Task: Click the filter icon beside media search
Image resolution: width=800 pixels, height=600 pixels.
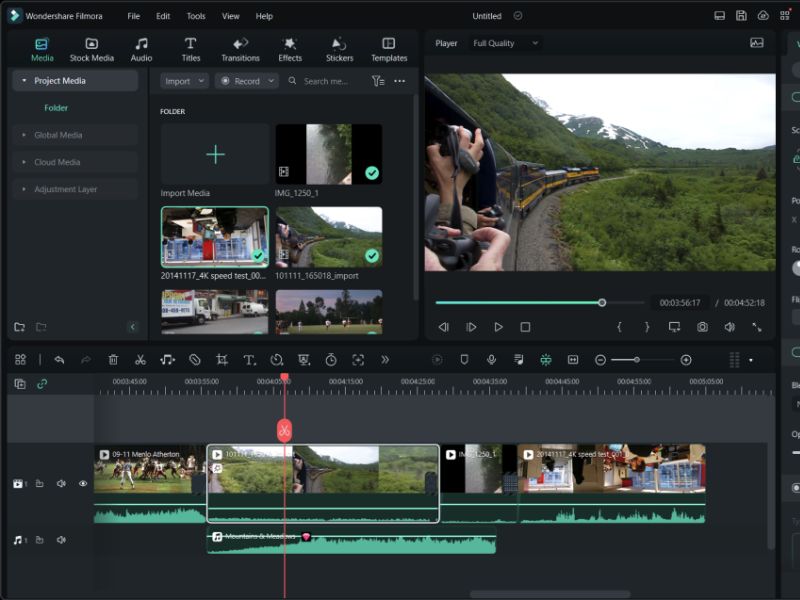Action: [377, 81]
